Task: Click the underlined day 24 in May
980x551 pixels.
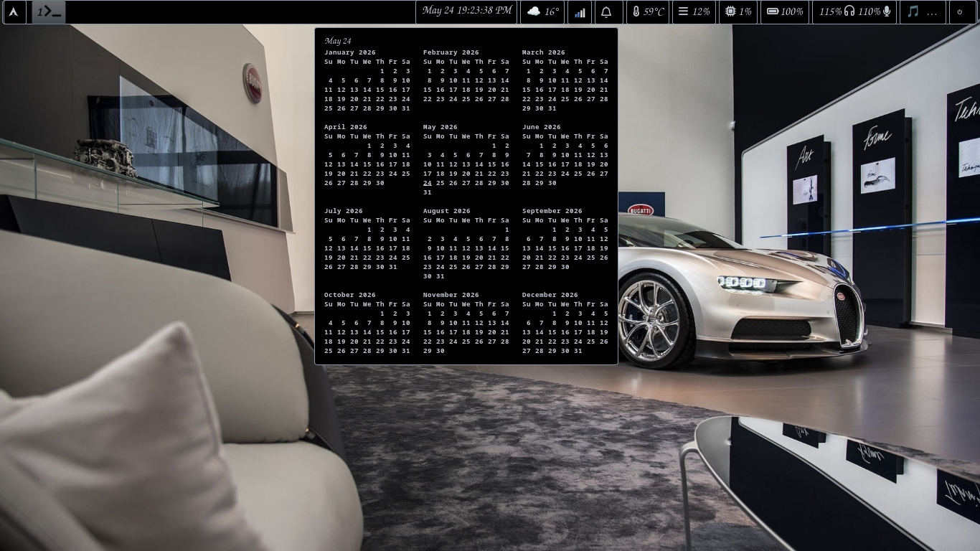Action: tap(428, 183)
